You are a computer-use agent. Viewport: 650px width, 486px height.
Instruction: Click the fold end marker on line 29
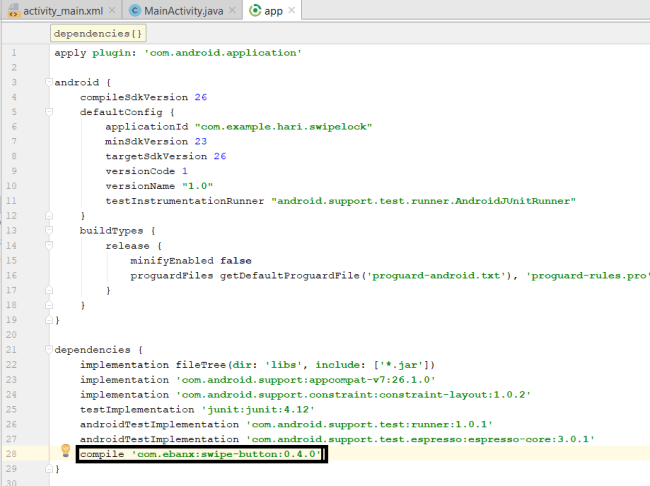[x=49, y=469]
